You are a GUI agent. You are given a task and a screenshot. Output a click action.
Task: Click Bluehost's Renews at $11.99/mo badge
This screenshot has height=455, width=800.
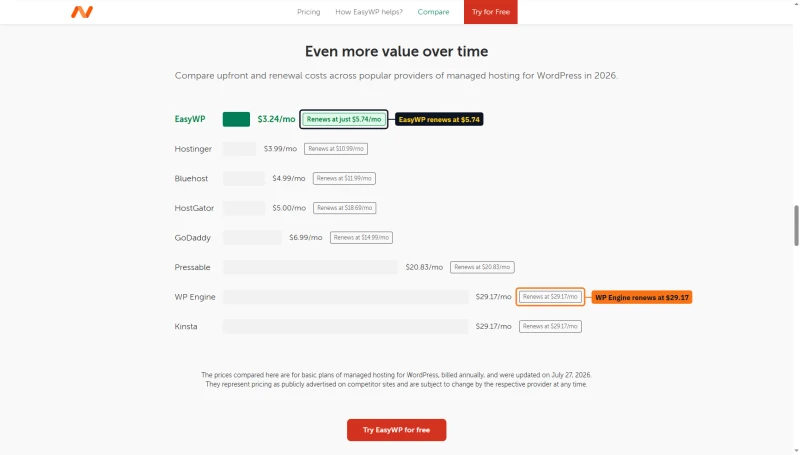tap(344, 179)
